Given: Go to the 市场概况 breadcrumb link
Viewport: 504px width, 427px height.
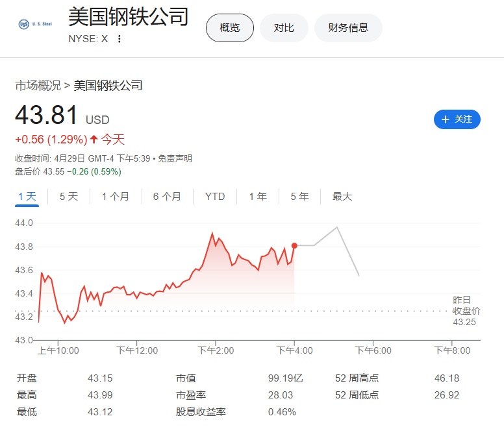Looking at the screenshot, I should click(x=38, y=86).
